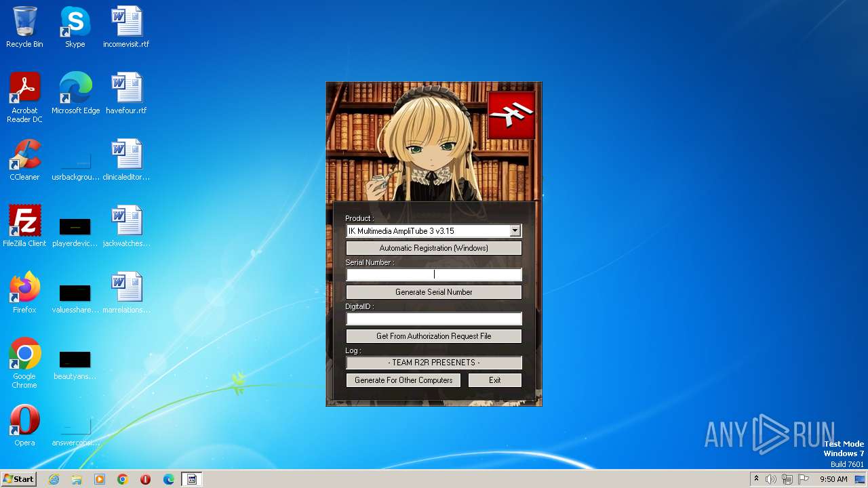Exit the keygen window

[x=495, y=380]
